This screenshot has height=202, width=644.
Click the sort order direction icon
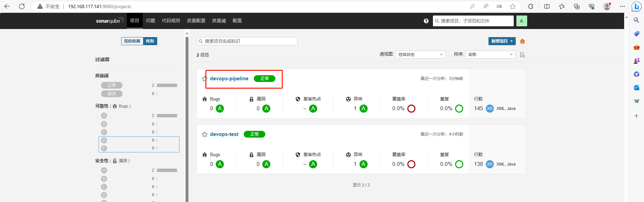(x=522, y=55)
